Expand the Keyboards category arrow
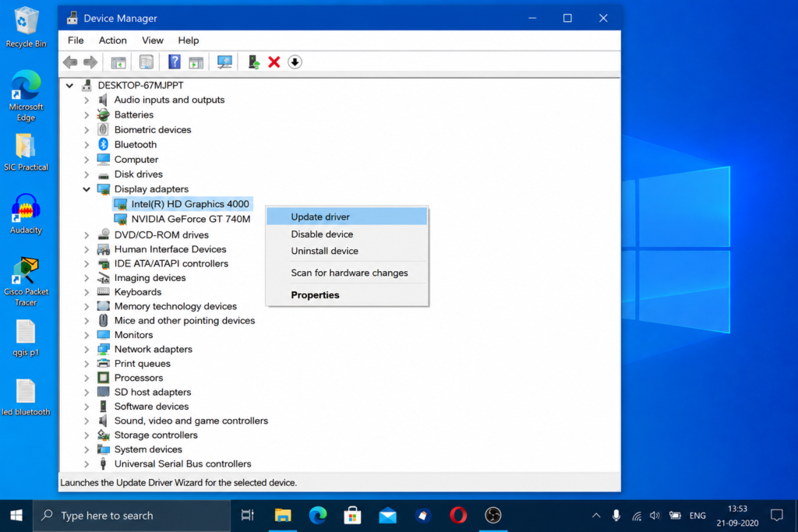798x532 pixels. click(x=87, y=292)
